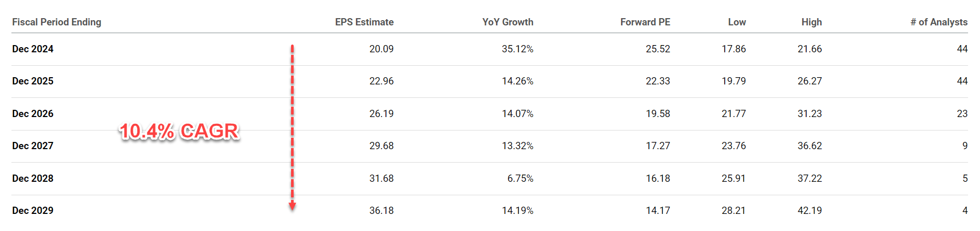Click the EPS Estimate column header
980x231 pixels.
click(x=364, y=22)
